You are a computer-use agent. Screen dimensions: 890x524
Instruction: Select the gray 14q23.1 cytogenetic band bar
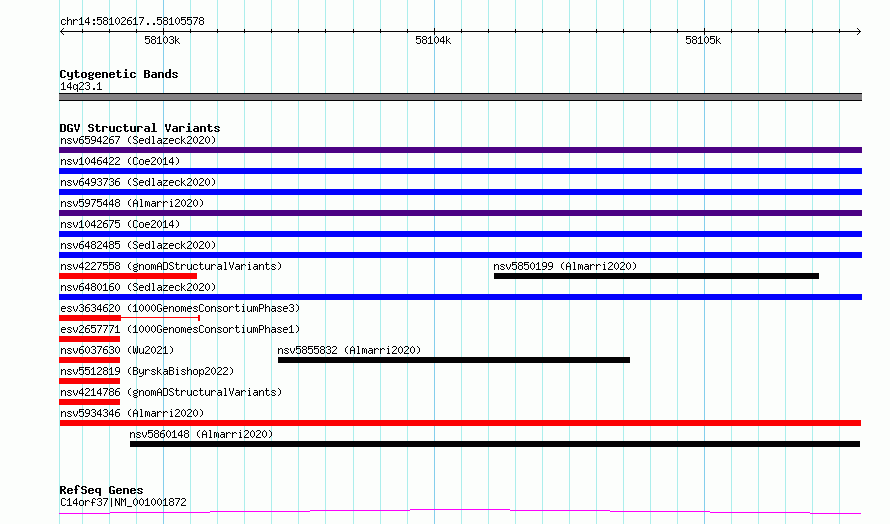pos(460,97)
